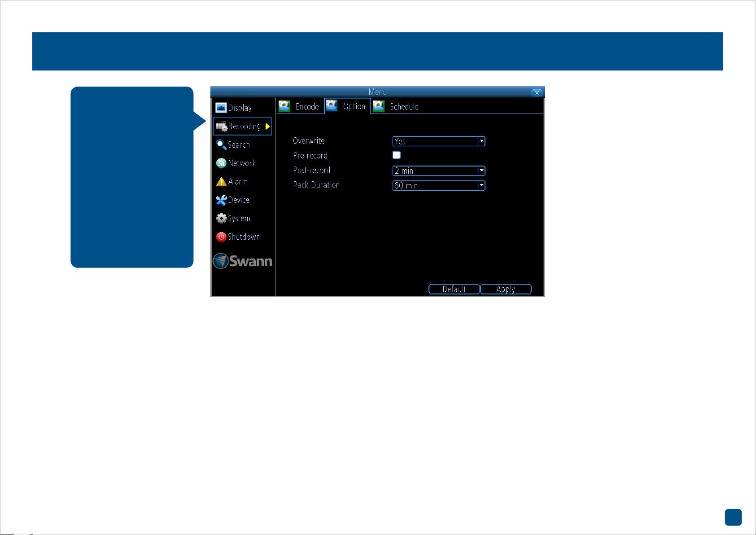Open the Device menu

click(242, 200)
